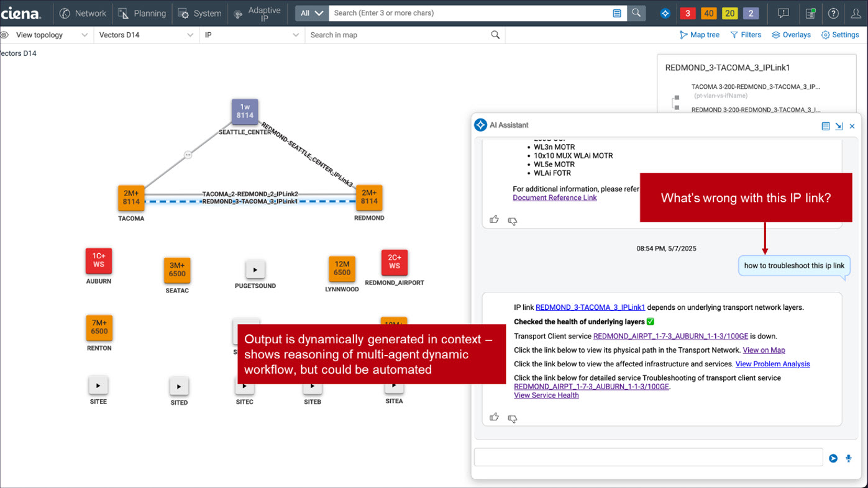Image resolution: width=868 pixels, height=488 pixels.
Task: Open the Map tree panel
Action: (699, 35)
